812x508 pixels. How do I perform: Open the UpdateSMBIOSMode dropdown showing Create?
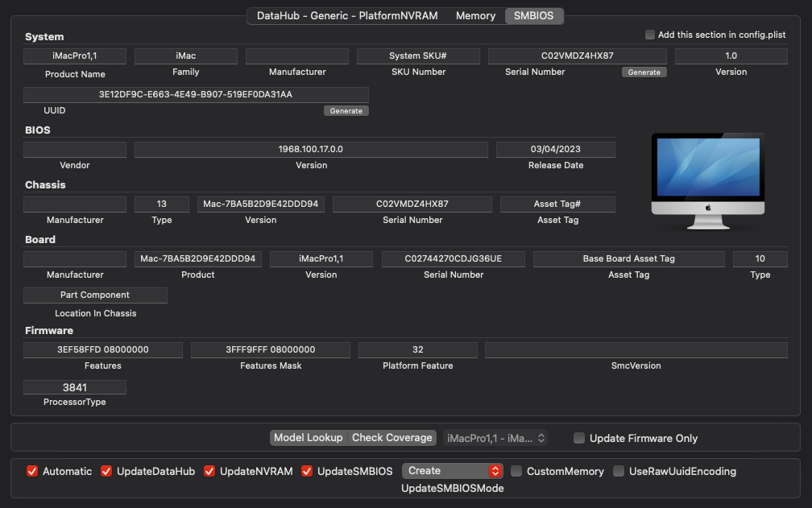point(452,471)
